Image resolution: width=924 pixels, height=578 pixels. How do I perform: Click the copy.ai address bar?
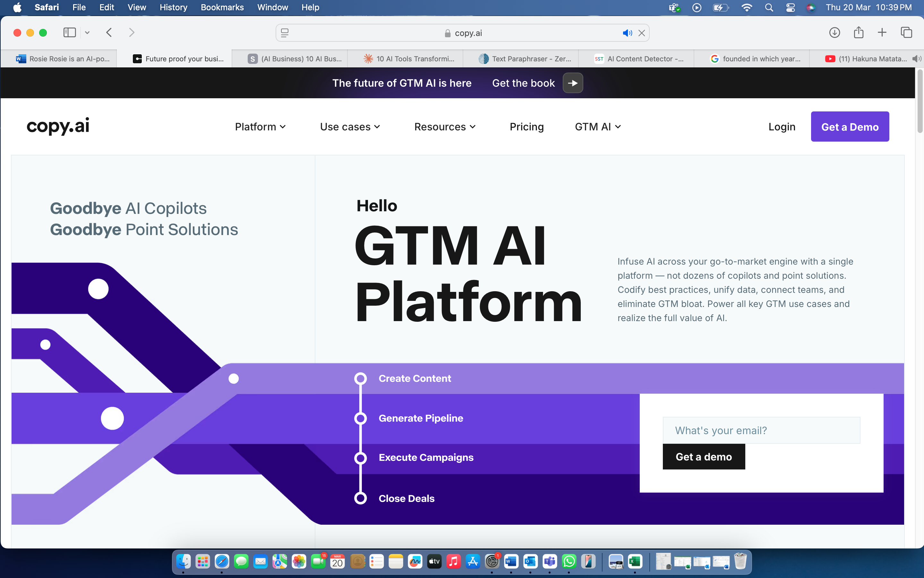pos(462,33)
